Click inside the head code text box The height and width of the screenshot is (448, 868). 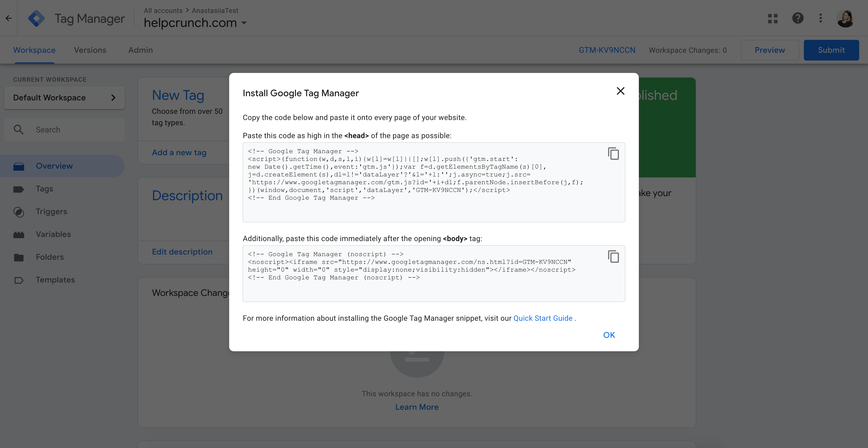point(434,182)
